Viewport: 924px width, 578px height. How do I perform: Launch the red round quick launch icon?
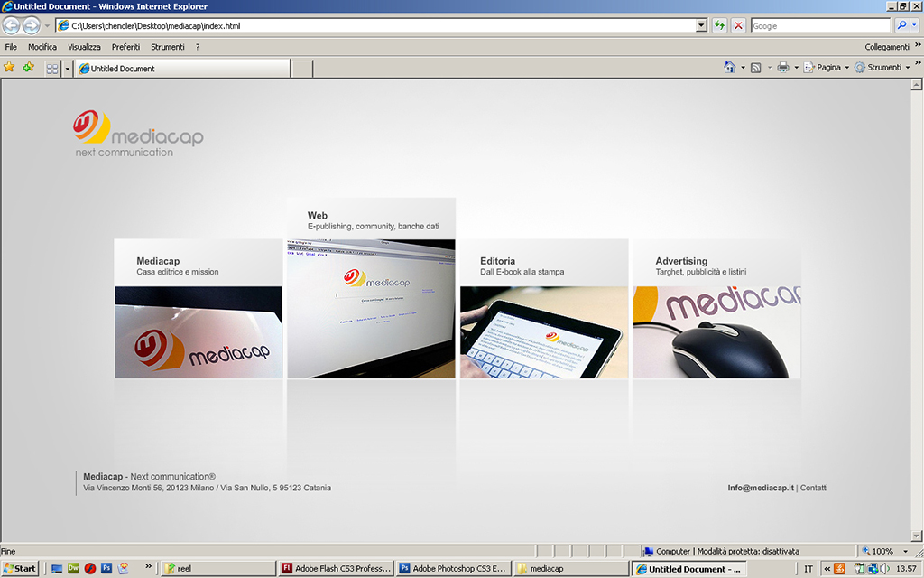[x=89, y=569]
